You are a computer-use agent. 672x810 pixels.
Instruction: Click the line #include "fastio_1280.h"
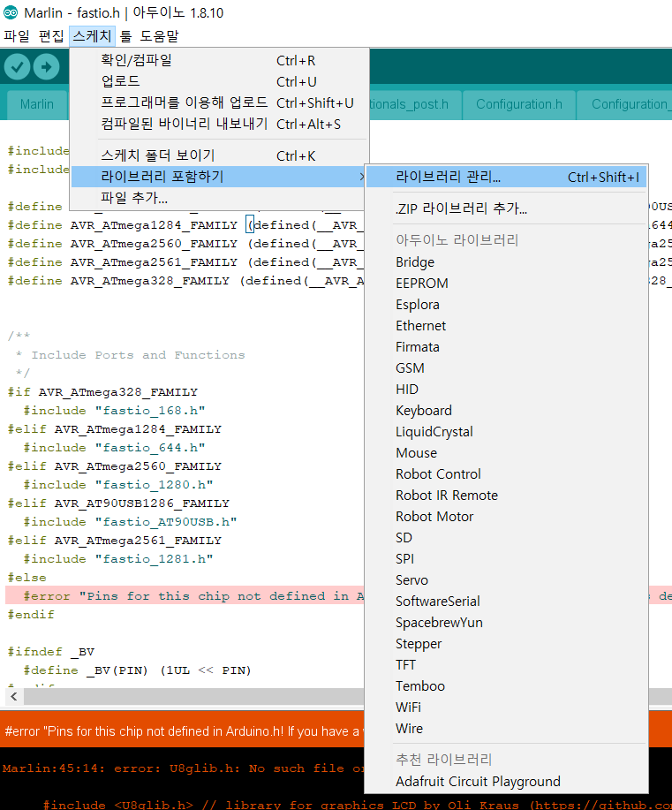coord(118,485)
